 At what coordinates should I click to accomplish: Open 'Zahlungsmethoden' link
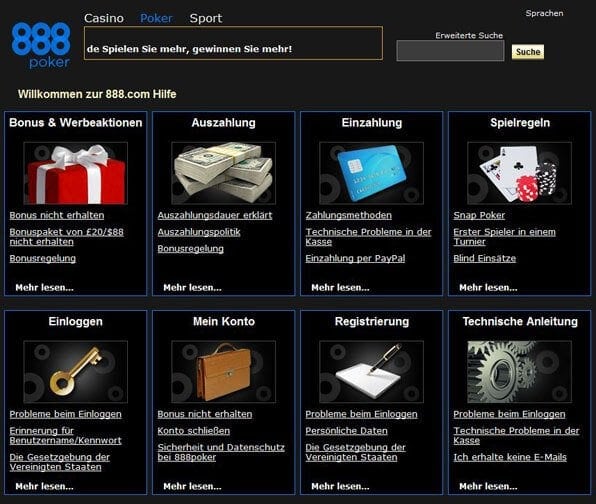[x=349, y=215]
